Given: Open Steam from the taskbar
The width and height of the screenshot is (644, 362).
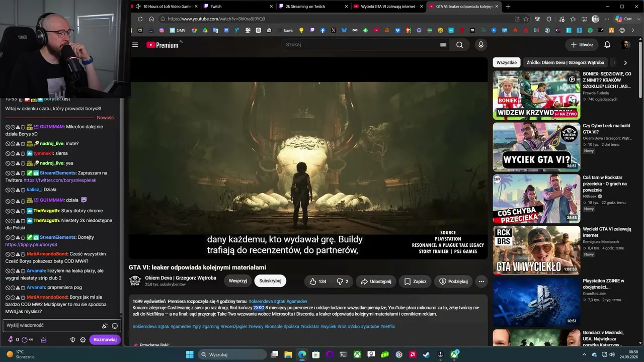Looking at the screenshot, I should point(426,354).
